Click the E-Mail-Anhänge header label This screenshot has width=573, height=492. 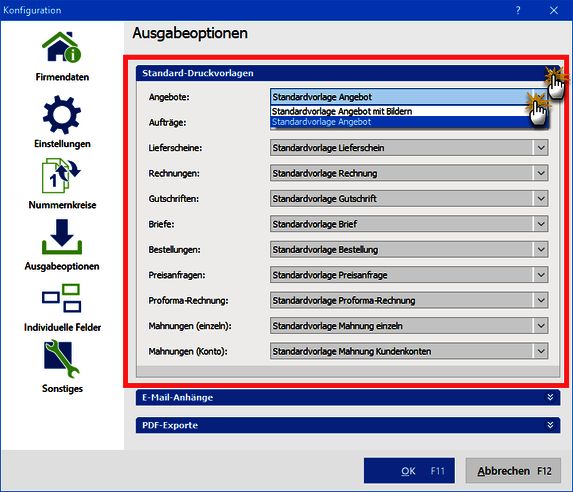click(x=178, y=397)
